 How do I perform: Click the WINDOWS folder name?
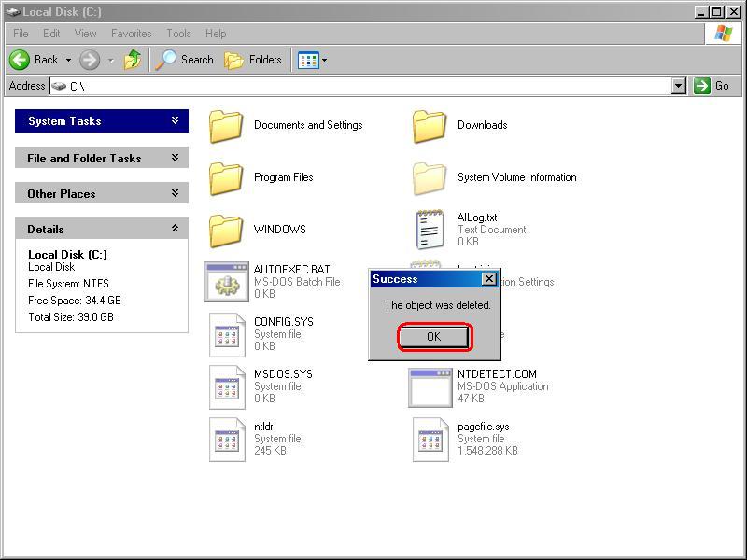(x=279, y=229)
